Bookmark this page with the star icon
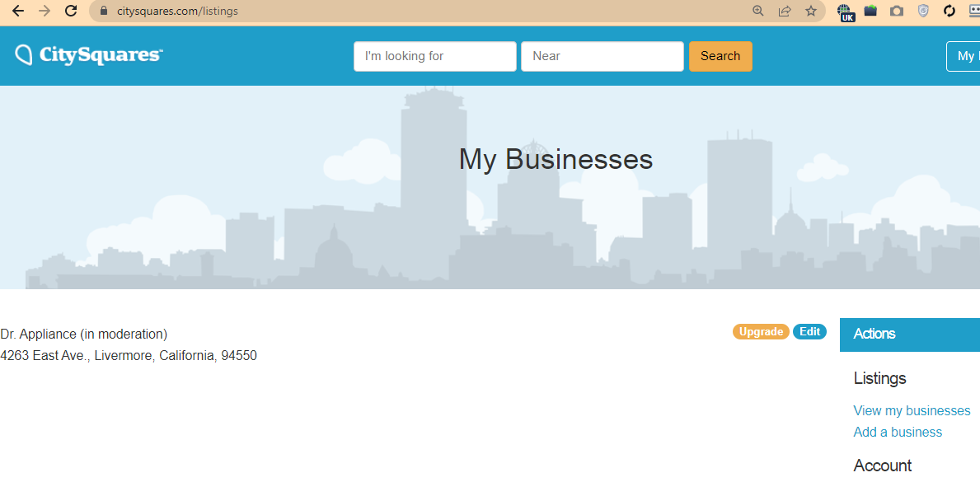The height and width of the screenshot is (482, 980). 811,11
